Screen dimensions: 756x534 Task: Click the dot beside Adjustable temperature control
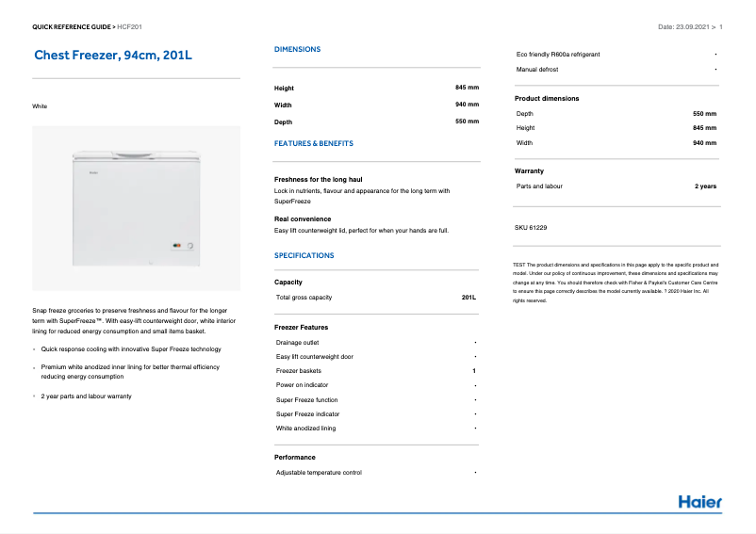(x=475, y=473)
